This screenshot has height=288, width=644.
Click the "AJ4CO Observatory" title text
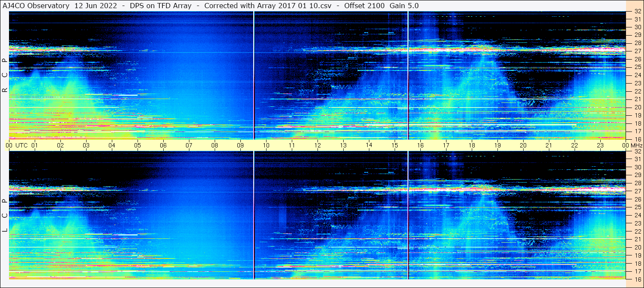[x=36, y=6]
